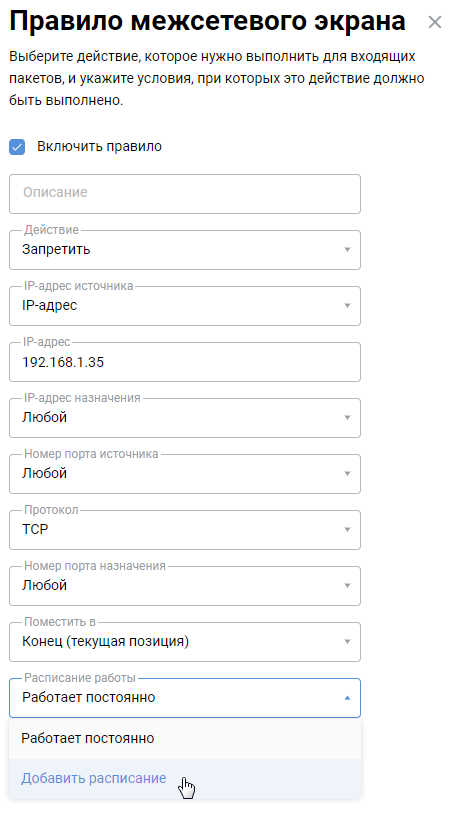Viewport: 453px width, 818px height.
Task: Open the IP-адрес источника dropdown
Action: coord(185,306)
